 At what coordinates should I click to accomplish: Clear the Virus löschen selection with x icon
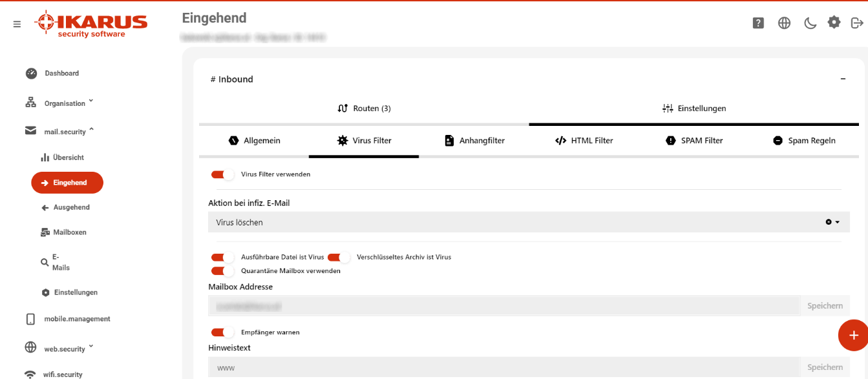[x=829, y=222]
